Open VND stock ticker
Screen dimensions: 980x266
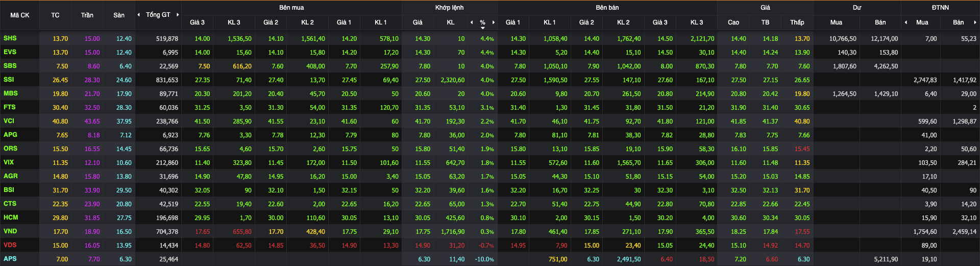click(x=10, y=231)
